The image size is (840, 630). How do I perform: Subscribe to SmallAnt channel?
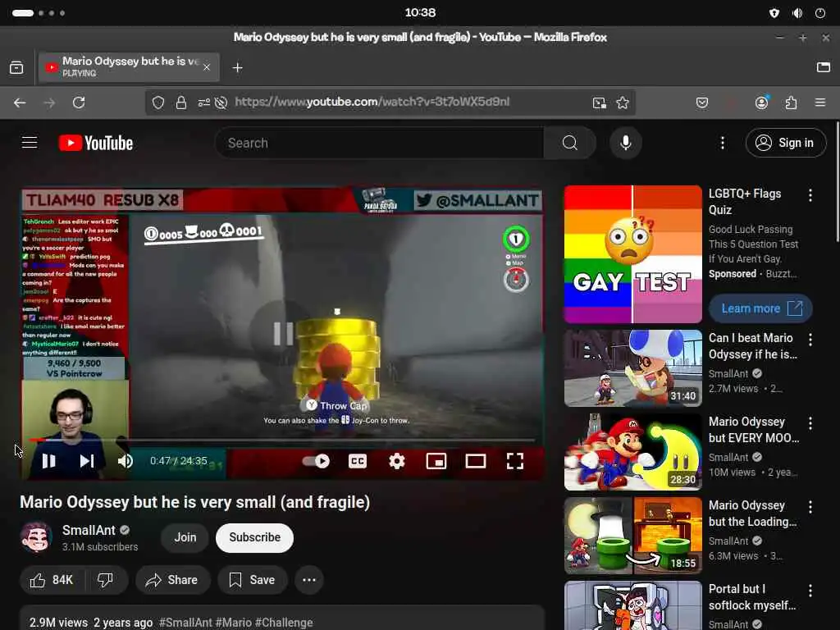pyautogui.click(x=254, y=537)
